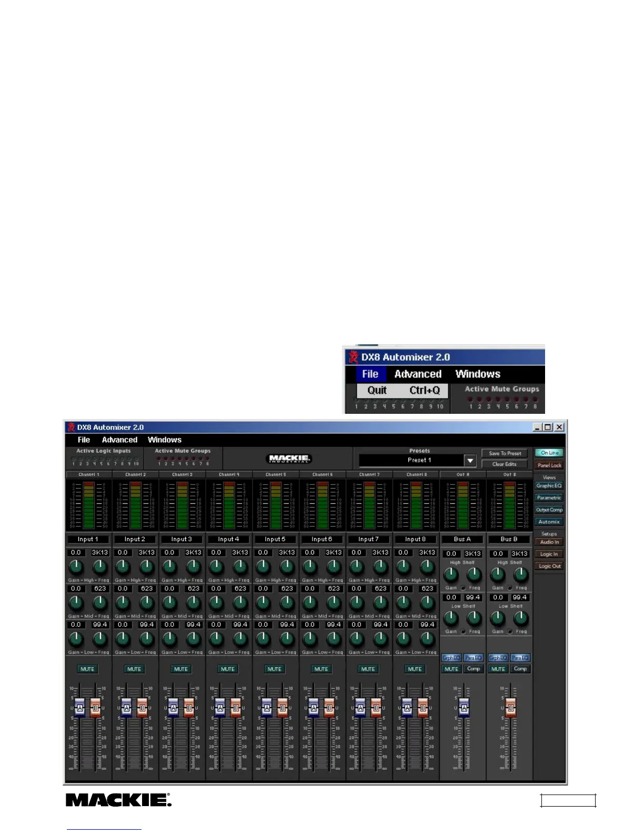Click Mid Freq knob on Input 3
Image resolution: width=644 pixels, height=834 pixels.
click(193, 603)
